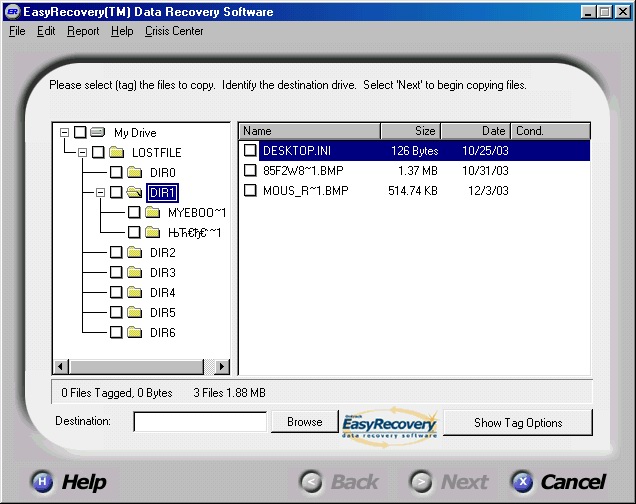Viewport: 636px width, 504px height.
Task: Click the LOSTFILE folder icon
Action: tap(116, 152)
